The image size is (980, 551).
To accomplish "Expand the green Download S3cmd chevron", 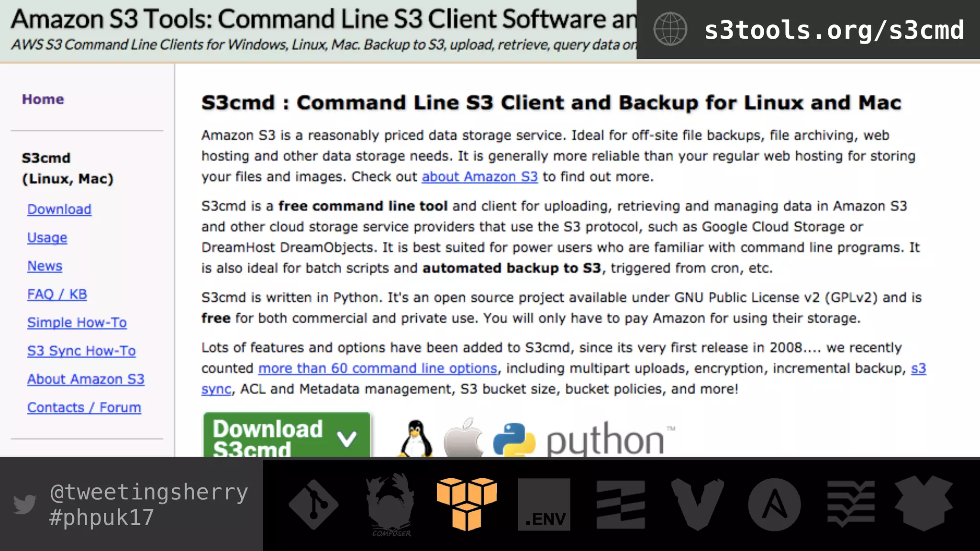I will point(347,438).
